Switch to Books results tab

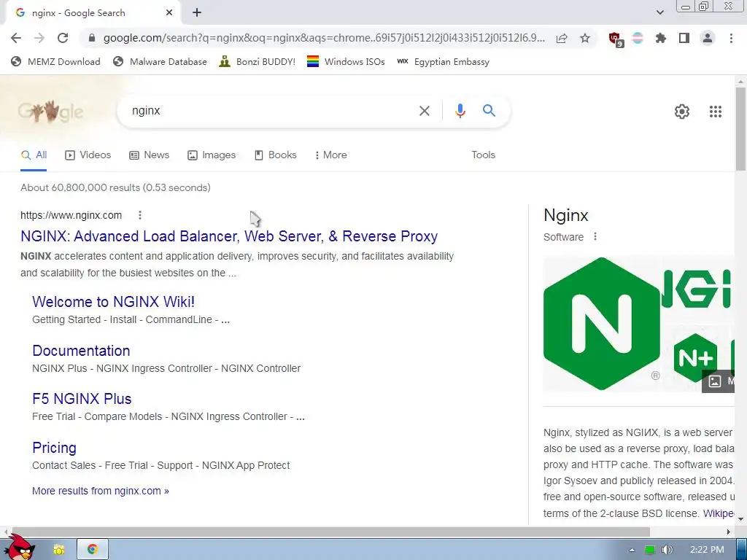pos(275,155)
